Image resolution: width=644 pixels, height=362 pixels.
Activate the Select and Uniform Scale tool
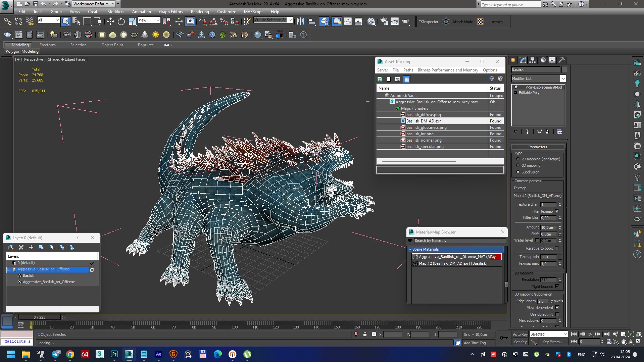[132, 21]
